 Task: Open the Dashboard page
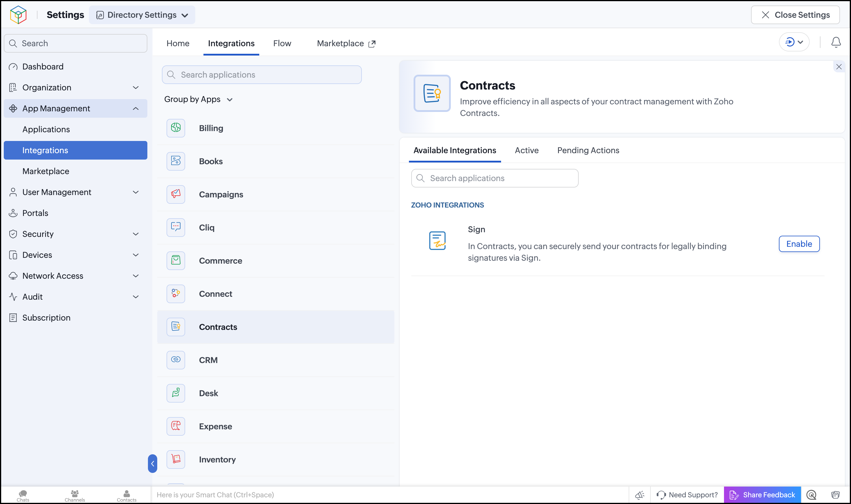pos(75,67)
